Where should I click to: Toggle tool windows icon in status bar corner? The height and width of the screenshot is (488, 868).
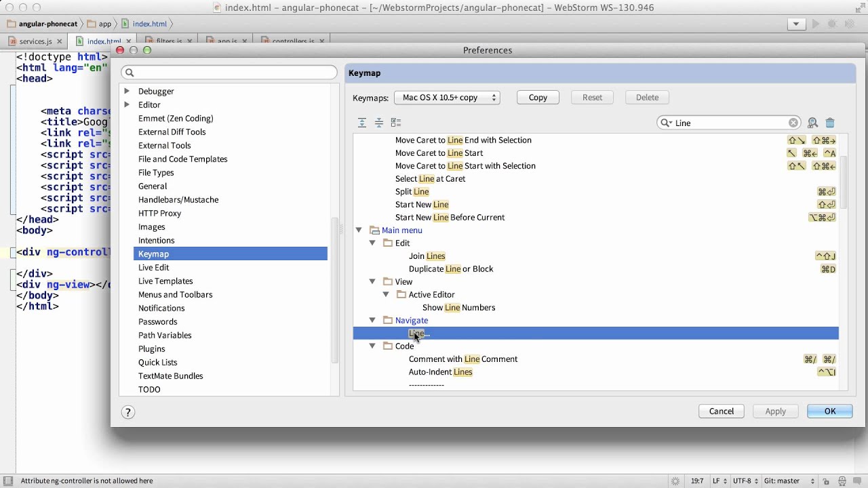8,481
